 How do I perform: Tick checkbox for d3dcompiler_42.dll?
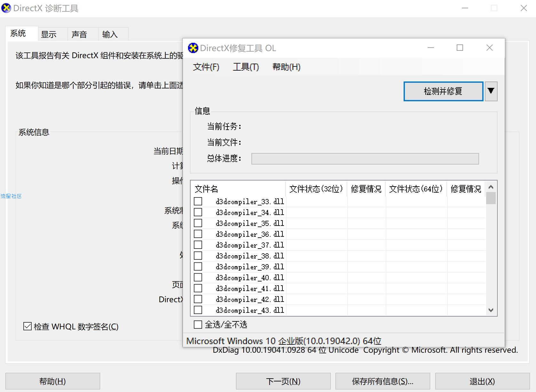[x=198, y=299]
